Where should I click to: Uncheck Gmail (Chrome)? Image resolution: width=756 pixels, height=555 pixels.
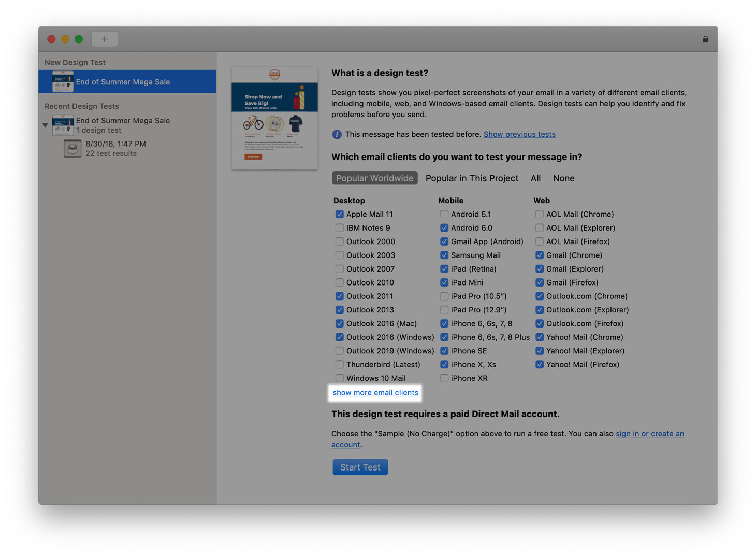click(x=540, y=255)
